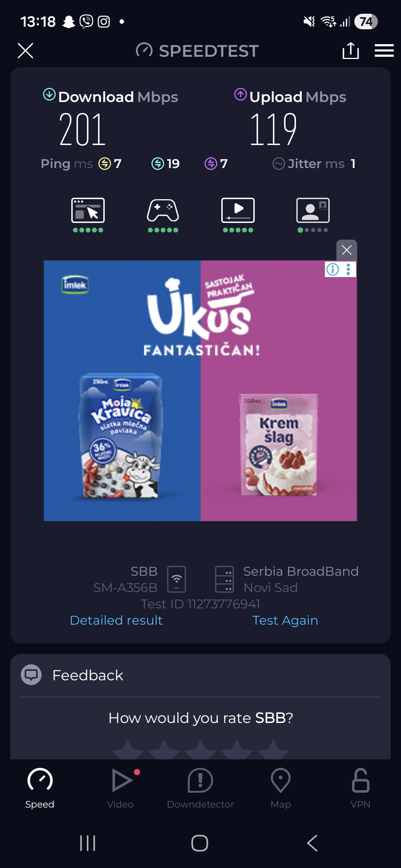Tap the Android recent apps button

tap(88, 843)
